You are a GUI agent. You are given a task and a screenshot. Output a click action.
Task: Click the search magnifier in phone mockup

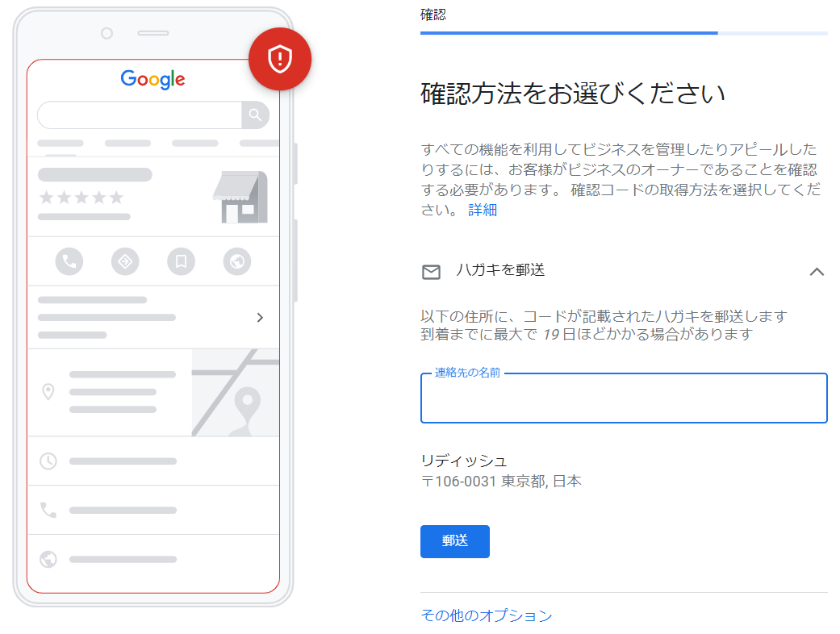click(255, 115)
